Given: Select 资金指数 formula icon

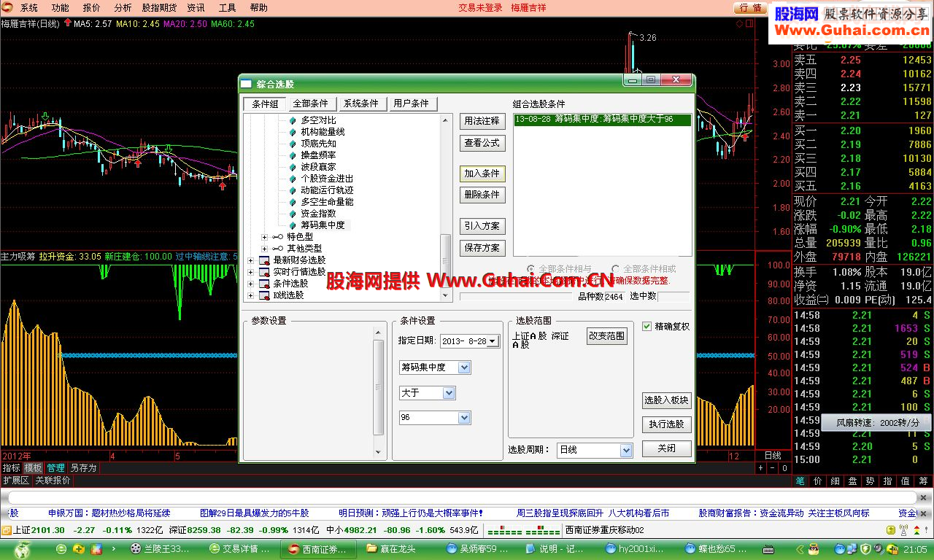Looking at the screenshot, I should click(x=293, y=214).
